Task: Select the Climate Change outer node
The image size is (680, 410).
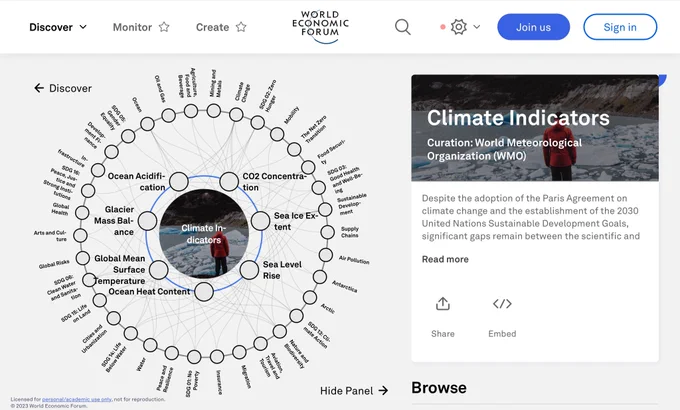Action: point(236,115)
